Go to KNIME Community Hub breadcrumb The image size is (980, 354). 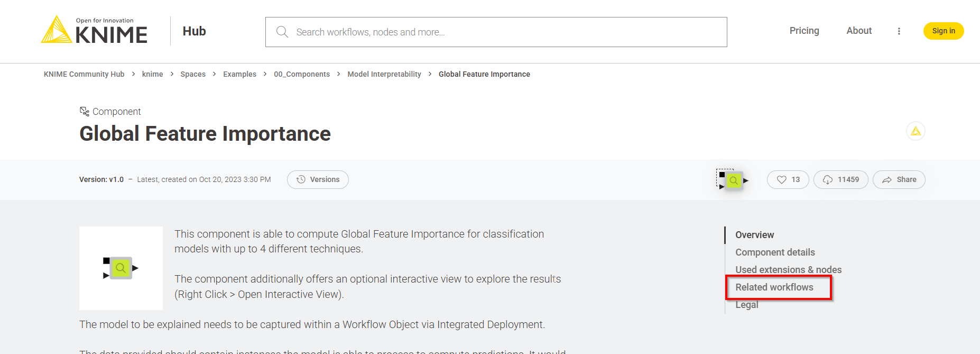84,74
